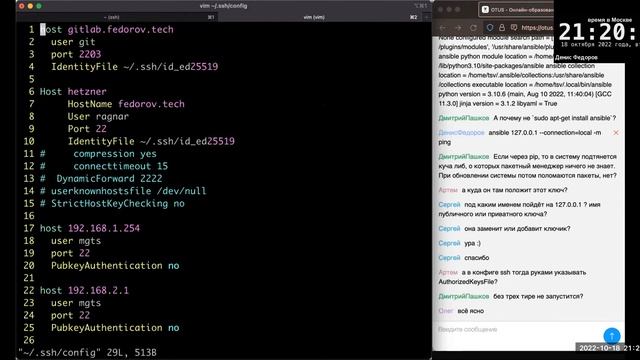Go forward in the browser window
The height and width of the screenshot is (360, 640).
coord(458,28)
